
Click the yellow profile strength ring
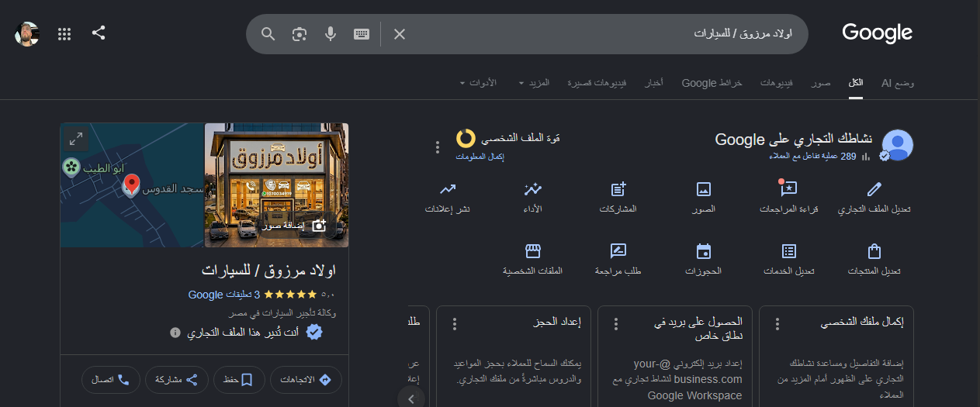point(466,139)
